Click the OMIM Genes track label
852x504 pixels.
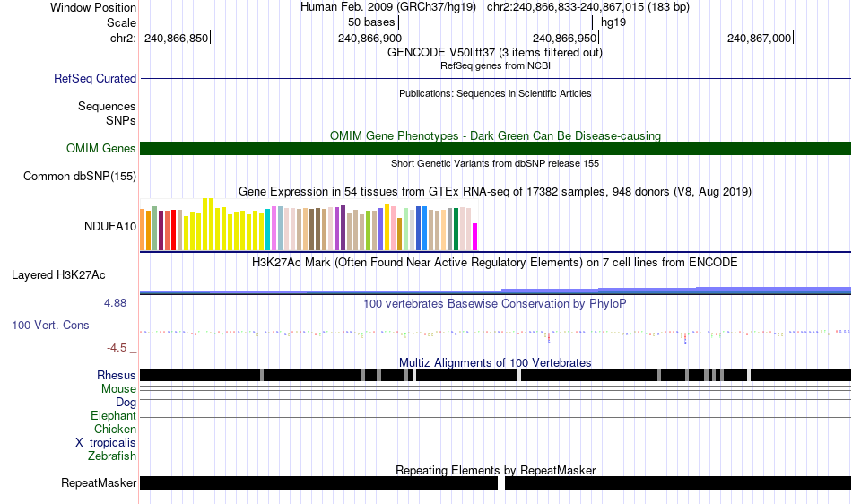(x=101, y=148)
